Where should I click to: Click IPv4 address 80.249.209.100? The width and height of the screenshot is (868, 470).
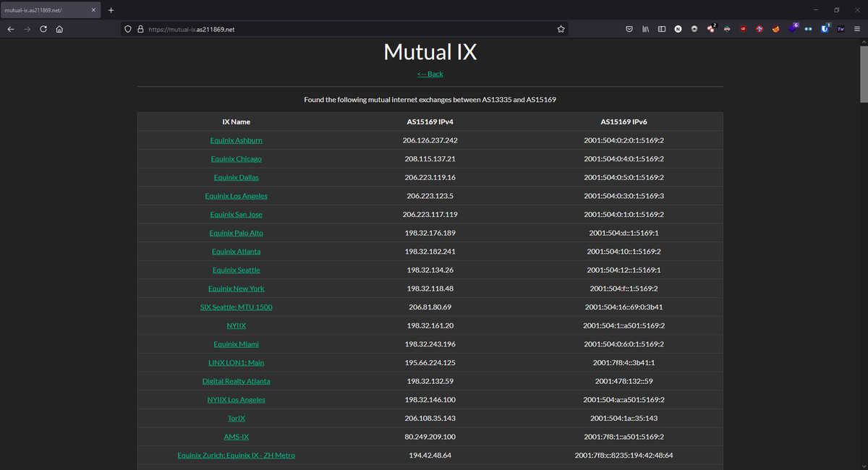pyautogui.click(x=430, y=437)
